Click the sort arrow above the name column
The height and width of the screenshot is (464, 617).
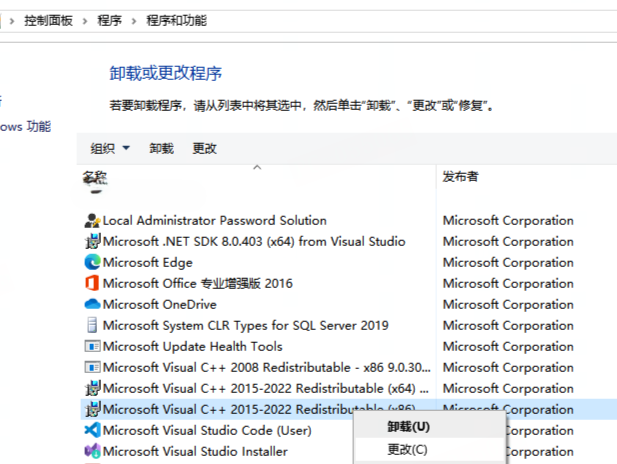(x=257, y=167)
